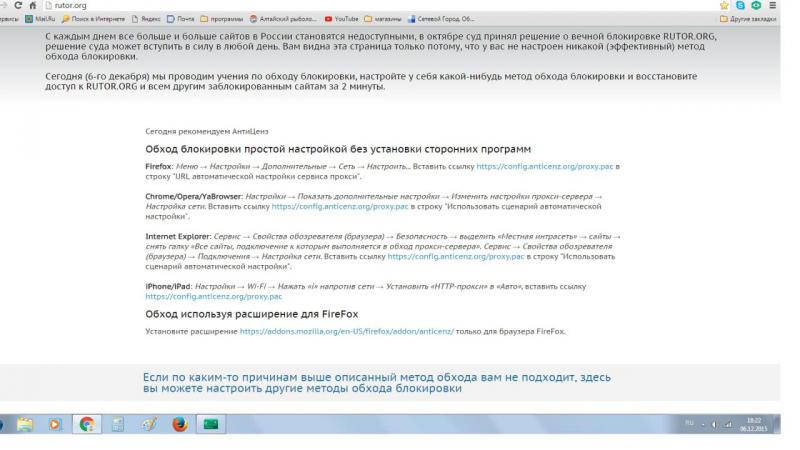The image size is (800, 450).
Task: Open the Яндекс bookmark
Action: (x=146, y=19)
